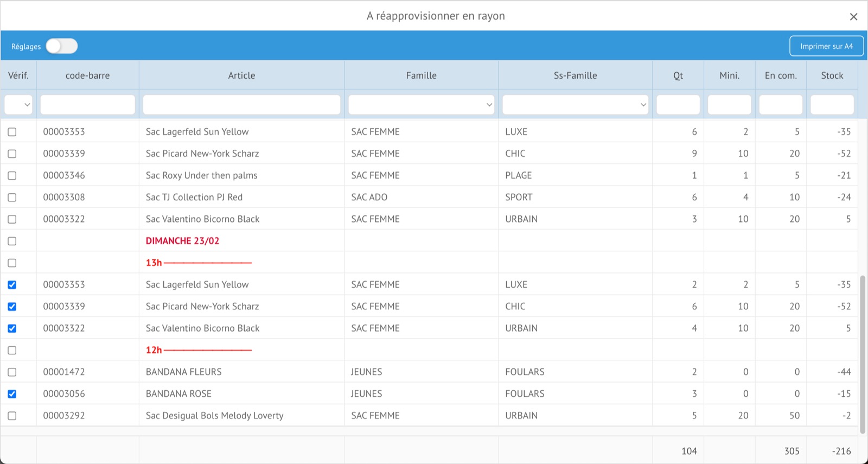The image size is (868, 464).
Task: Check the BANDANA FLEURS row checkbox
Action: point(12,372)
